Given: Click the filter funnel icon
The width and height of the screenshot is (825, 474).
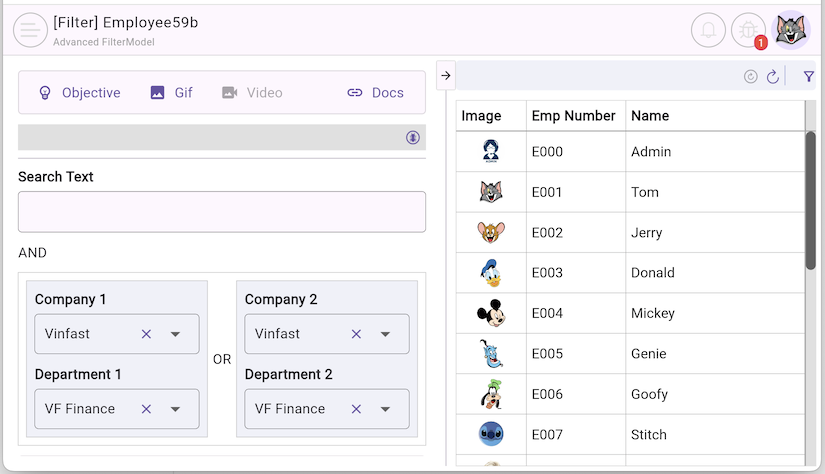Looking at the screenshot, I should [808, 77].
